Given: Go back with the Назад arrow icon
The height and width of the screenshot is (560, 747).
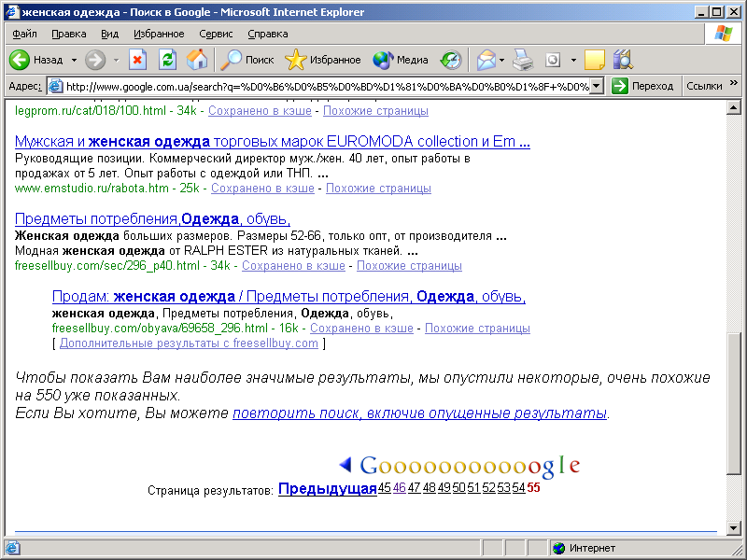Looking at the screenshot, I should (20, 60).
